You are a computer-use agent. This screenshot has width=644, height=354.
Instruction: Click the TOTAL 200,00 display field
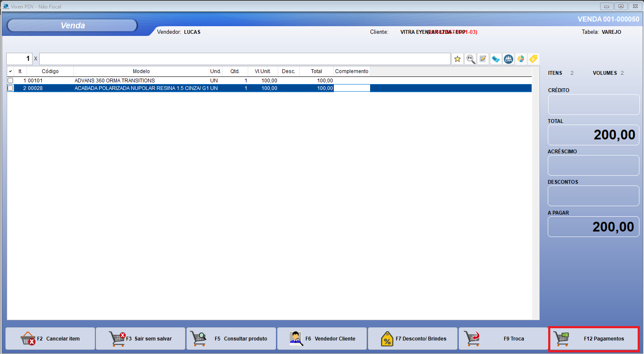(593, 135)
